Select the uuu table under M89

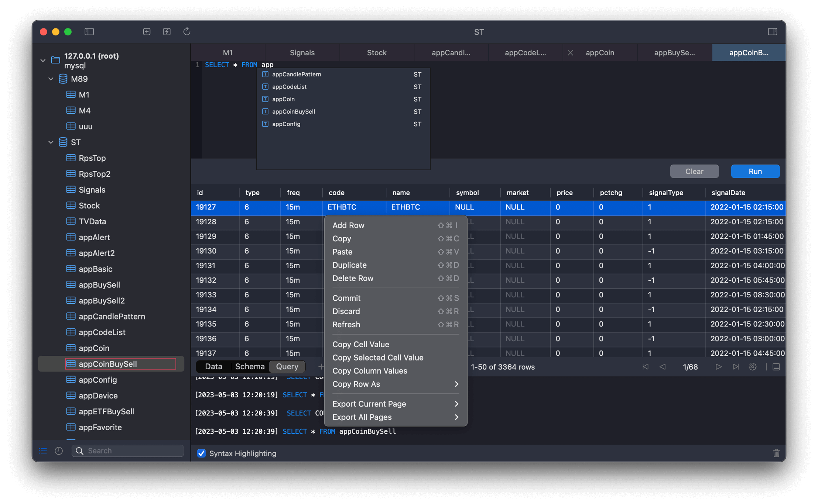pyautogui.click(x=85, y=126)
